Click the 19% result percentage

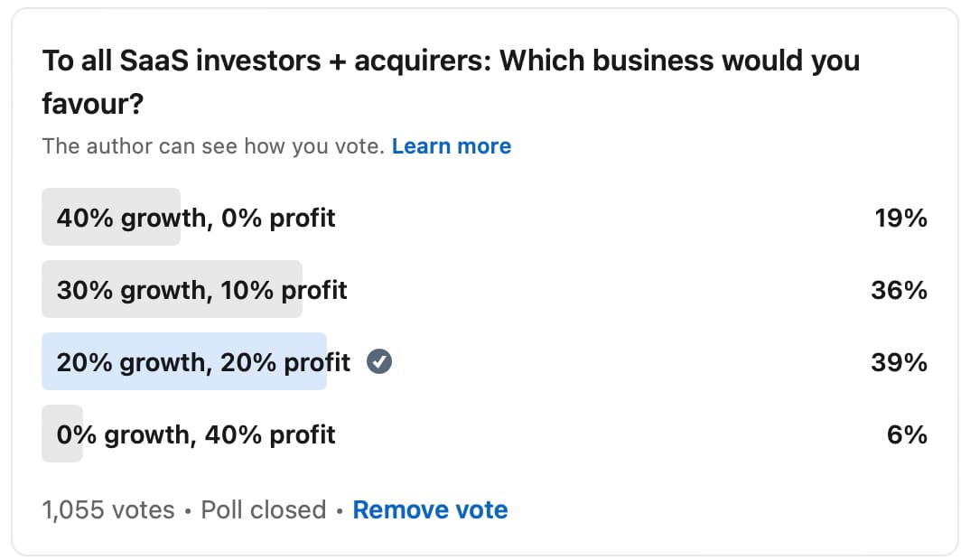click(900, 218)
